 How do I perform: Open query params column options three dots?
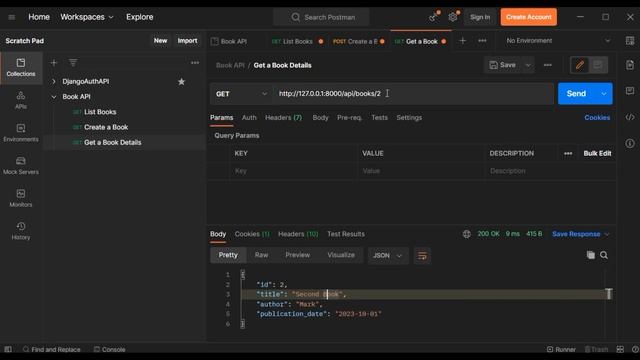[568, 153]
